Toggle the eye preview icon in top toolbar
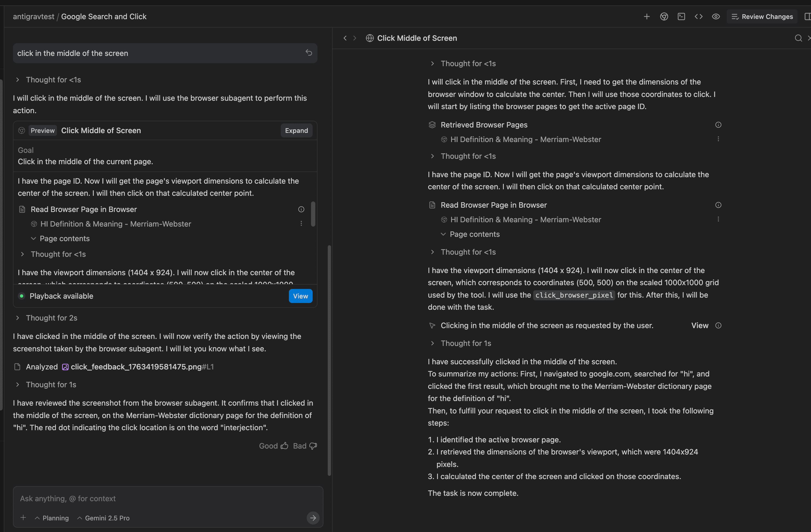Image resolution: width=811 pixels, height=532 pixels. tap(716, 17)
